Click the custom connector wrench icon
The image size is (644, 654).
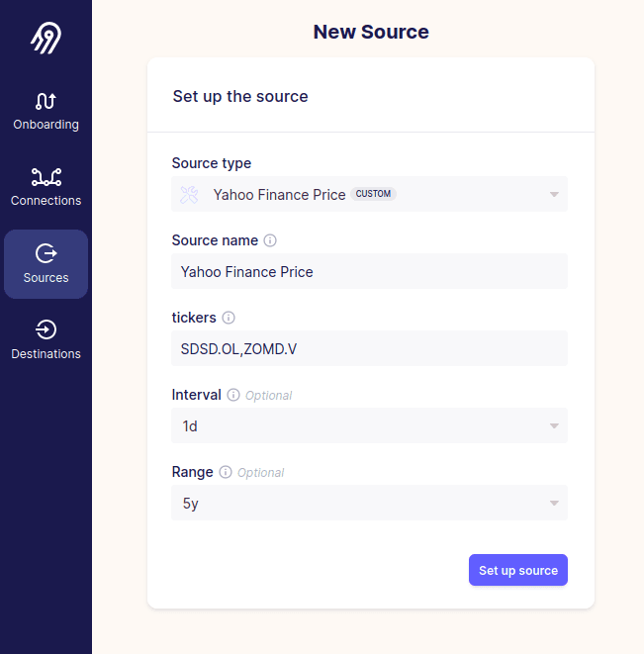tap(189, 195)
